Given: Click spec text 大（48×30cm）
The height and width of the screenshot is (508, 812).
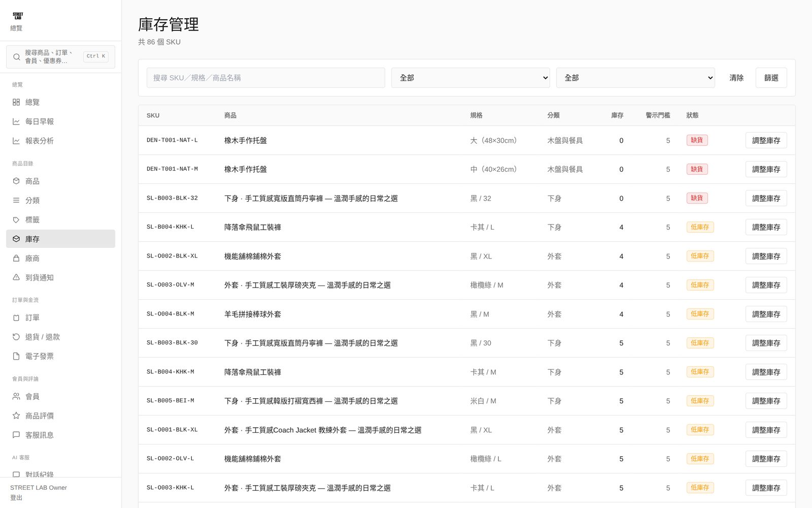Looking at the screenshot, I should pyautogui.click(x=495, y=140).
